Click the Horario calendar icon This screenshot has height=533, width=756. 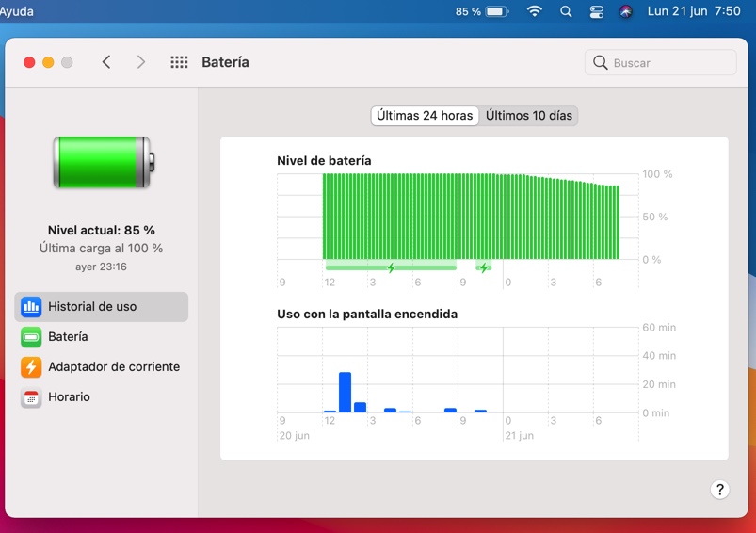click(x=31, y=397)
